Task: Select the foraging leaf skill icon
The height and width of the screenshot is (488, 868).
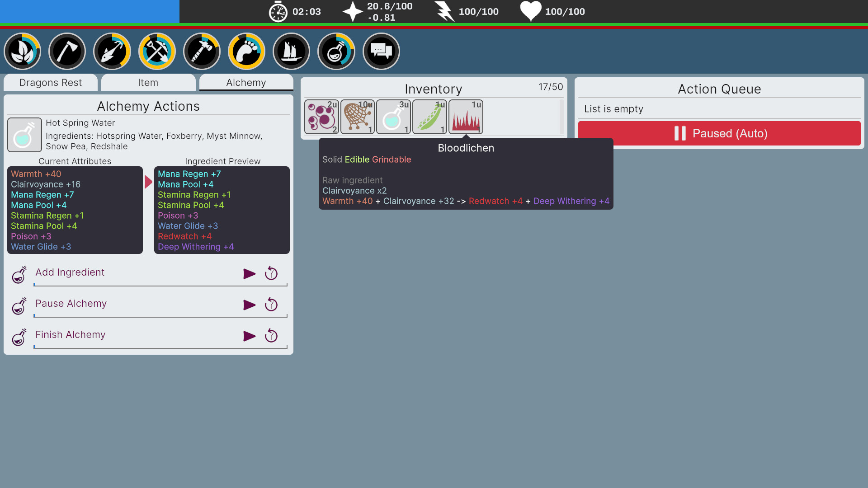Action: [22, 51]
